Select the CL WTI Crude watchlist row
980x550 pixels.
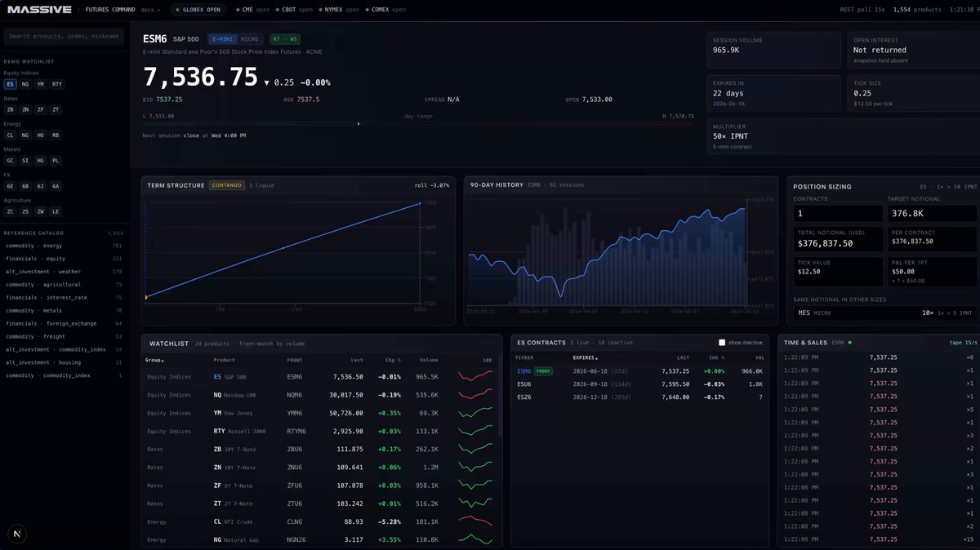coord(320,521)
